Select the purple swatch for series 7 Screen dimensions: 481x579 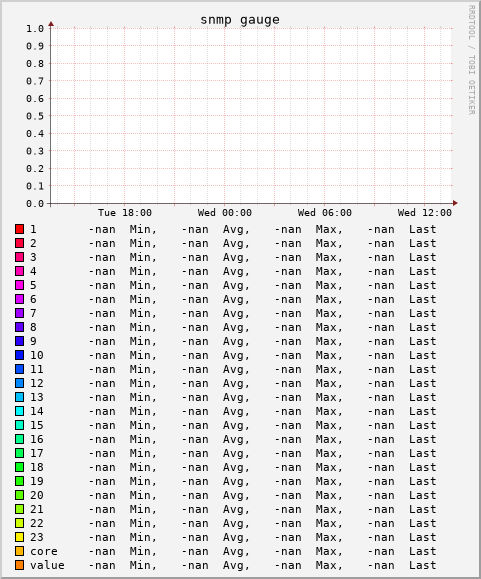pyautogui.click(x=20, y=313)
